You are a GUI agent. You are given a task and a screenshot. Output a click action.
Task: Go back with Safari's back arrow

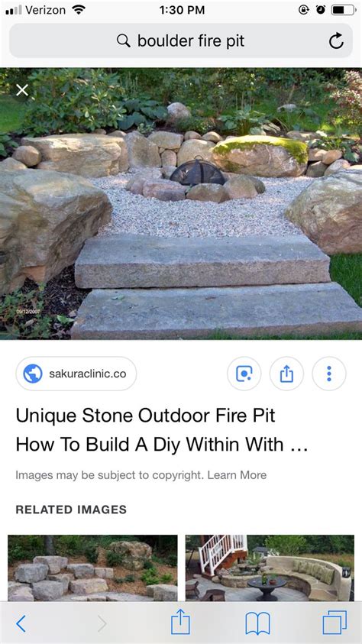[21, 623]
